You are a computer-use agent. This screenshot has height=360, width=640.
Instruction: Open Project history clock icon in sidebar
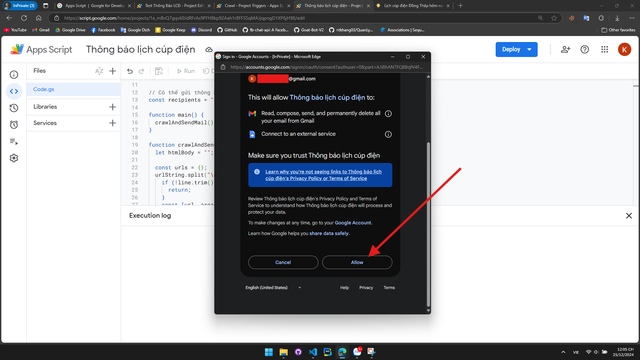(x=14, y=108)
